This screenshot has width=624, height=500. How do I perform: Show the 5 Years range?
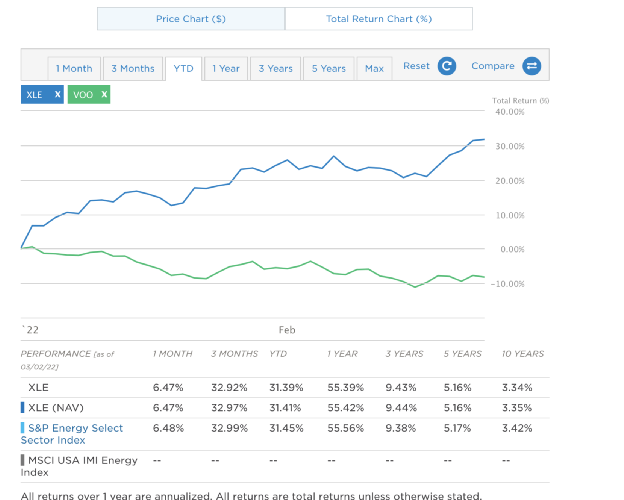point(328,68)
